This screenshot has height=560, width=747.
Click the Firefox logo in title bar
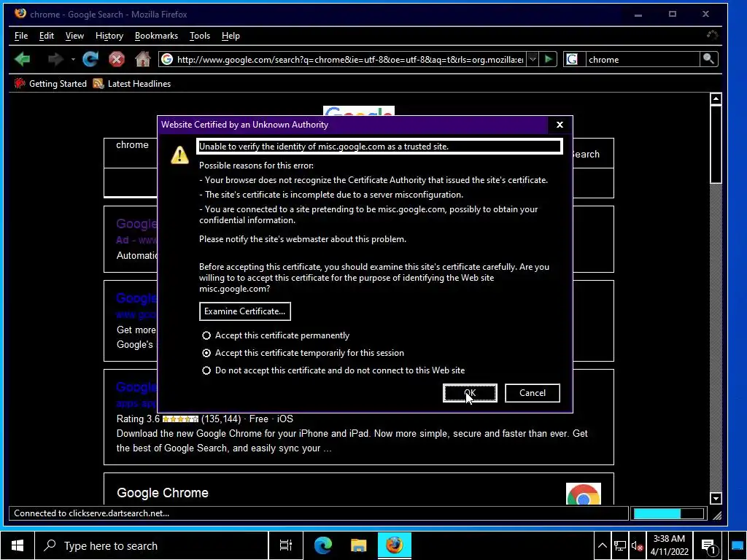[x=20, y=14]
